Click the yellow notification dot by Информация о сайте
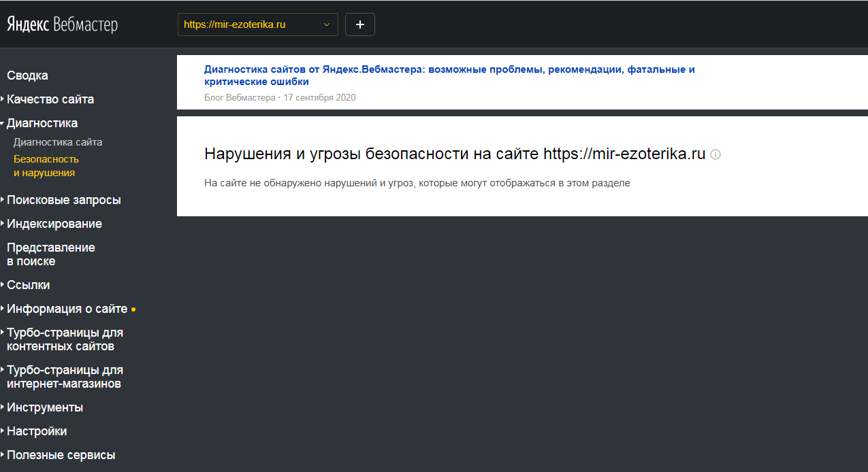868x472 pixels. coord(133,309)
